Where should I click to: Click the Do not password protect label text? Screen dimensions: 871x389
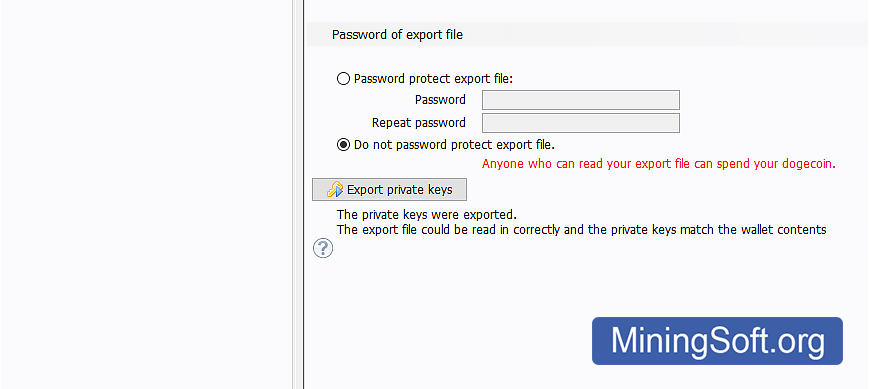click(x=454, y=145)
